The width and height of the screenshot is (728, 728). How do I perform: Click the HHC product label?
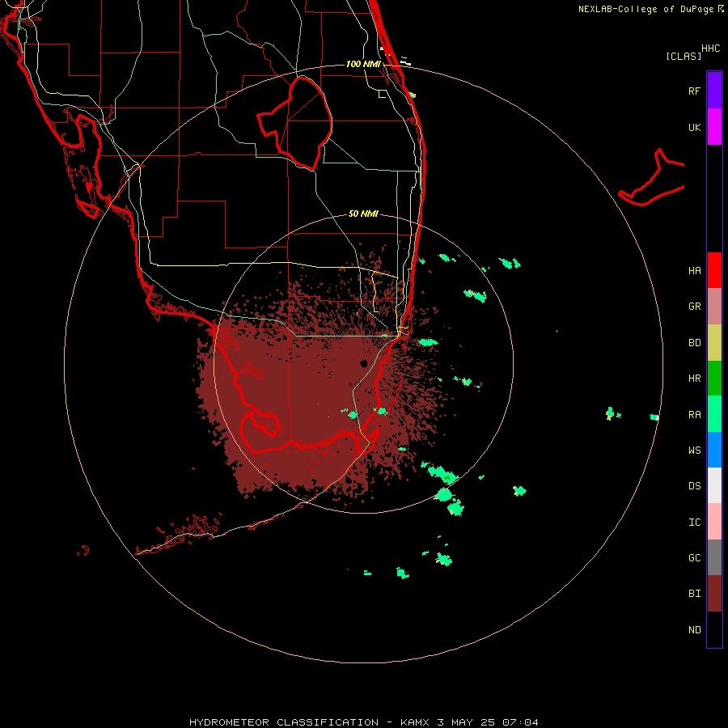(x=710, y=49)
